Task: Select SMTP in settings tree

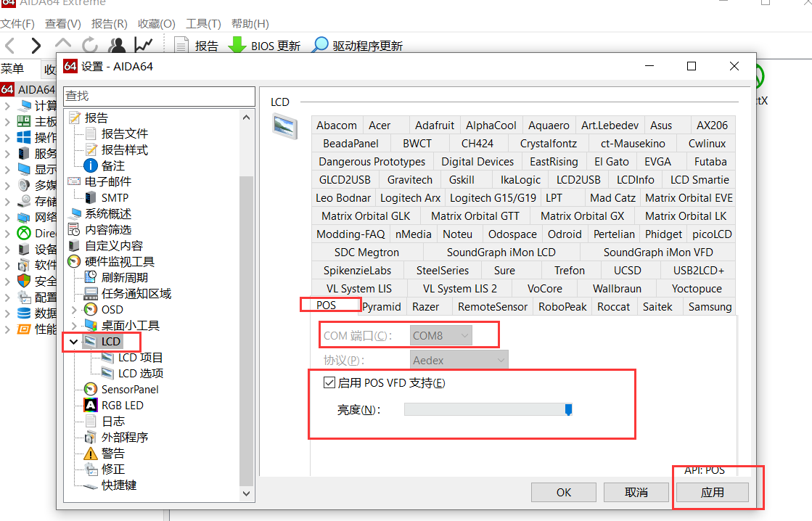Action: [x=115, y=198]
